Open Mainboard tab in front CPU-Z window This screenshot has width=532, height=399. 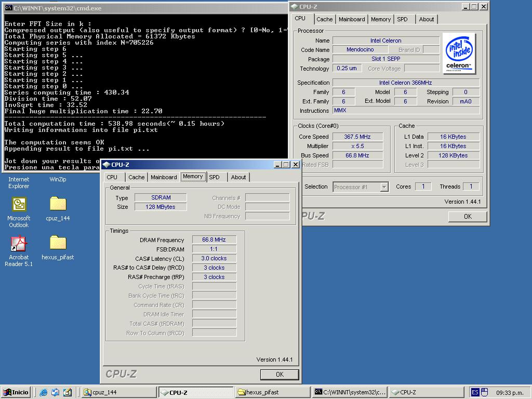(164, 177)
